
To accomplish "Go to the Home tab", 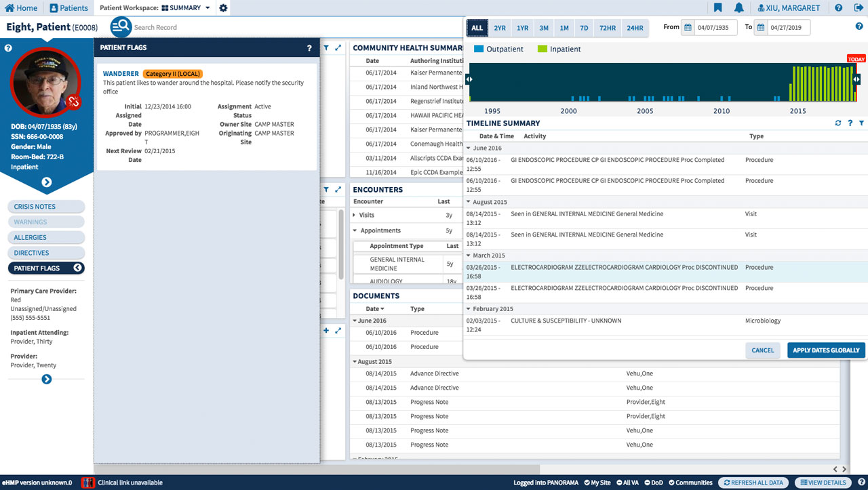I will (x=22, y=8).
